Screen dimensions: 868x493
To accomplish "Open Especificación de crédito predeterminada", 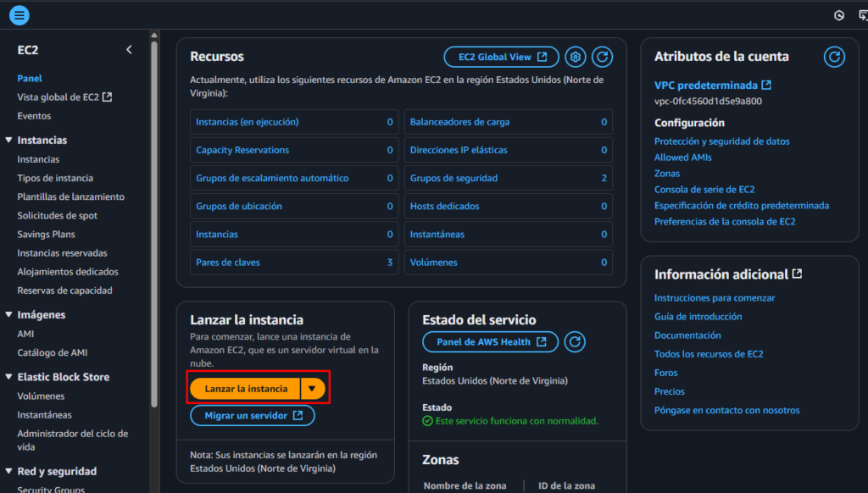I will [742, 206].
